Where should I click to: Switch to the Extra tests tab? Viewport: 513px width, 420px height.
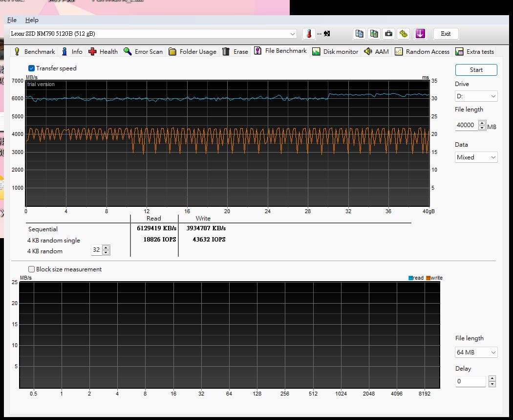[474, 51]
